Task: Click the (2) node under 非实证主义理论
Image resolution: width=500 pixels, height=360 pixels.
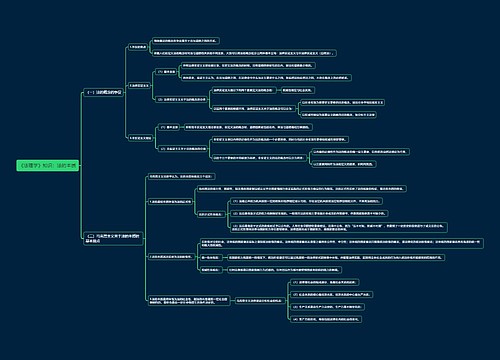Action: [183, 149]
